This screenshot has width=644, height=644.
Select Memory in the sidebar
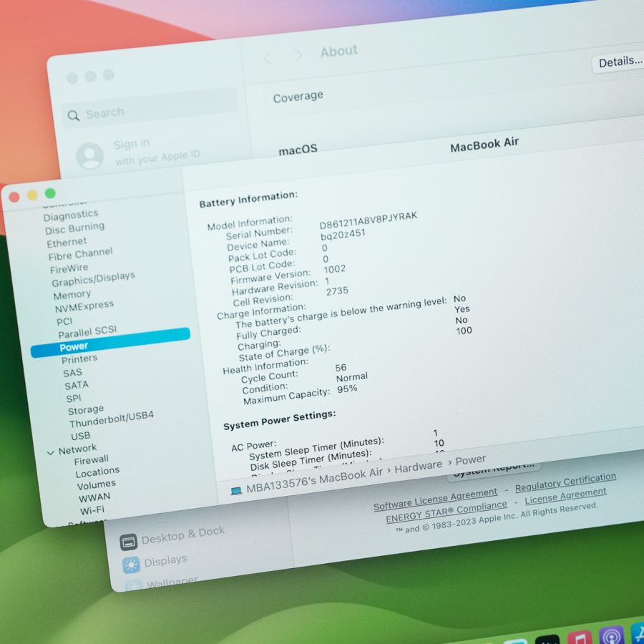coord(72,295)
